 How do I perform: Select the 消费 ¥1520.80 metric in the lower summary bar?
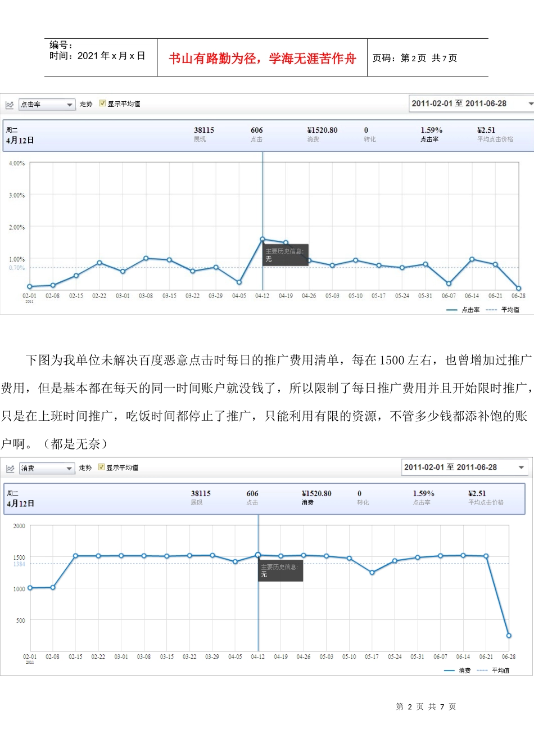pos(316,498)
